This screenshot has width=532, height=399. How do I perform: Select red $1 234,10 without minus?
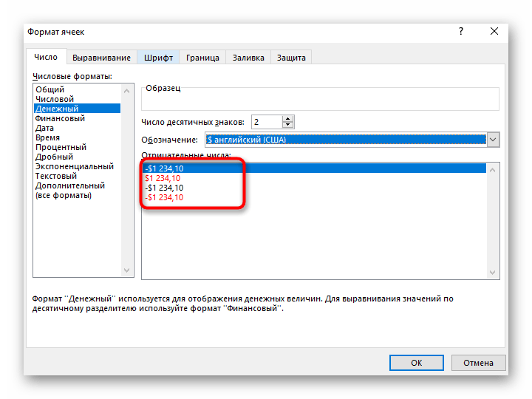coord(314,178)
